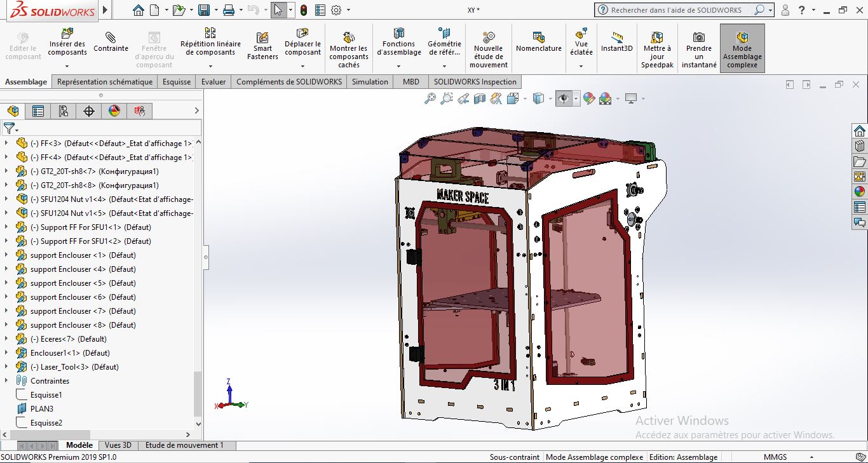Switch to the Vues 3D bottom tab
Screen dimensions: 868x463
tap(118, 445)
